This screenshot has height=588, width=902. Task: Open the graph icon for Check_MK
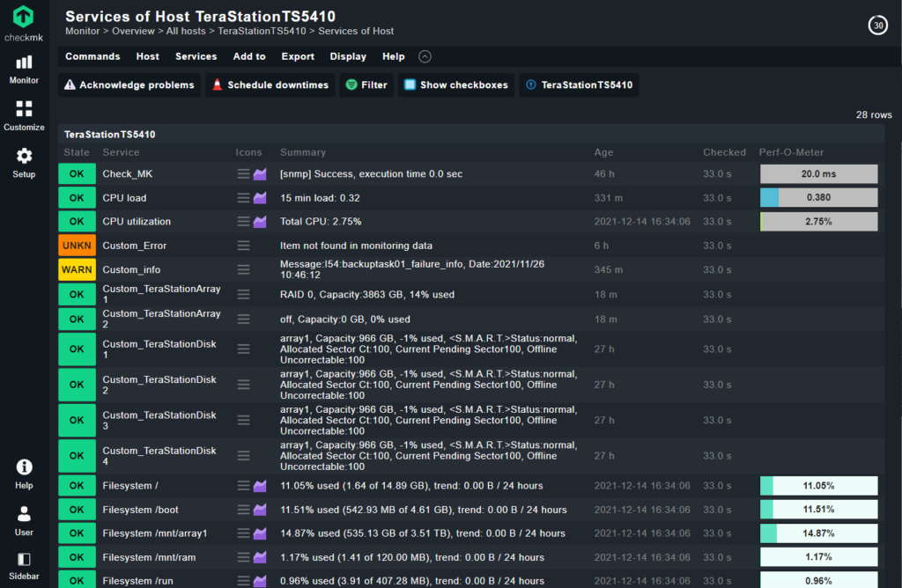[260, 173]
